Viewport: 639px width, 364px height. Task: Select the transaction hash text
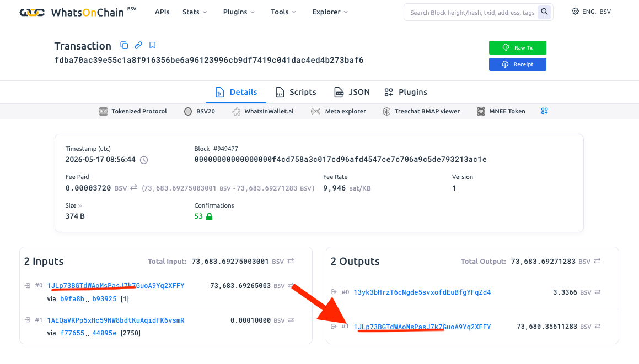pos(209,60)
